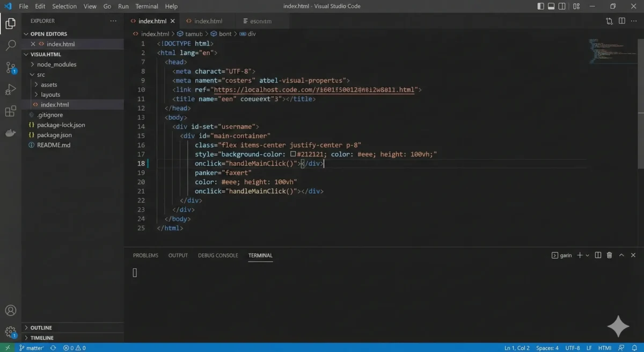Screen dimensions: 644x352
Task: Open the Accounts icon at bottom left
Action: [10, 310]
